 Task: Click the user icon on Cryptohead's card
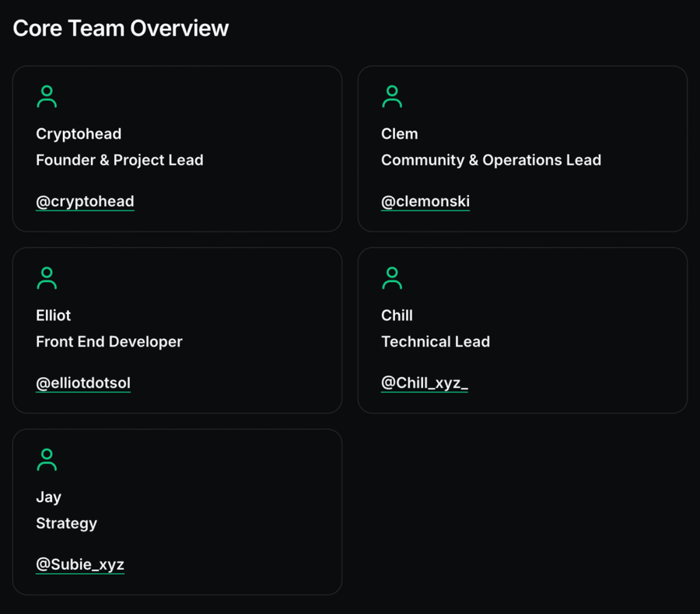pyautogui.click(x=47, y=96)
